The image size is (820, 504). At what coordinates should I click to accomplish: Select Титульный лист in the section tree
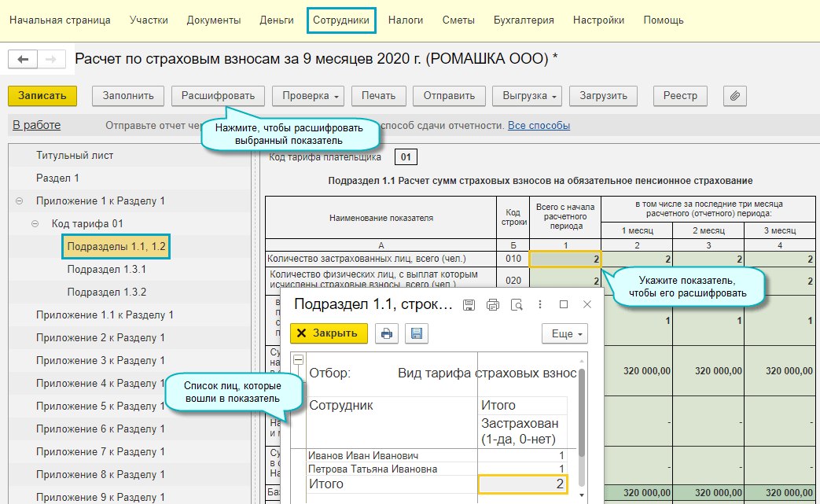click(75, 155)
